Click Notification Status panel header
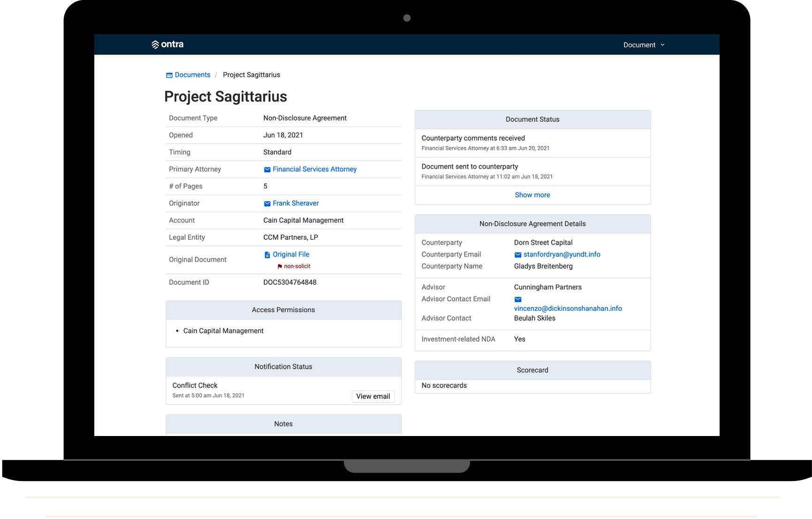 click(x=283, y=367)
